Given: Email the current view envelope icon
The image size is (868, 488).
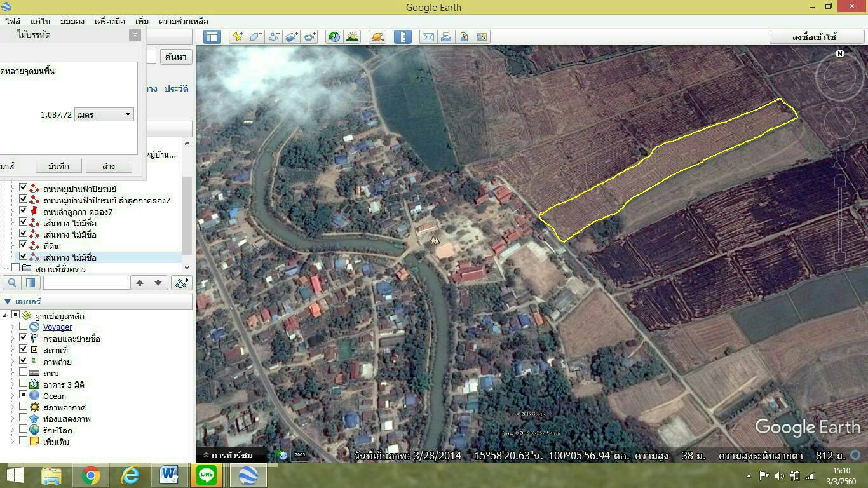Looking at the screenshot, I should click(x=428, y=37).
